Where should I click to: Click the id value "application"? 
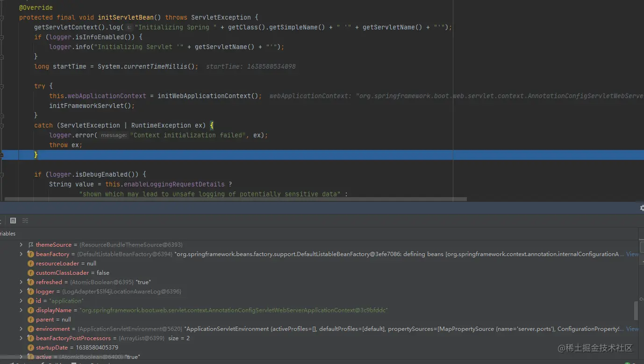coord(66,301)
